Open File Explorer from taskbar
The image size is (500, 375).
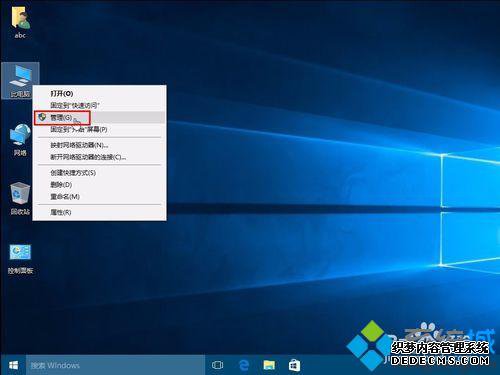click(269, 365)
